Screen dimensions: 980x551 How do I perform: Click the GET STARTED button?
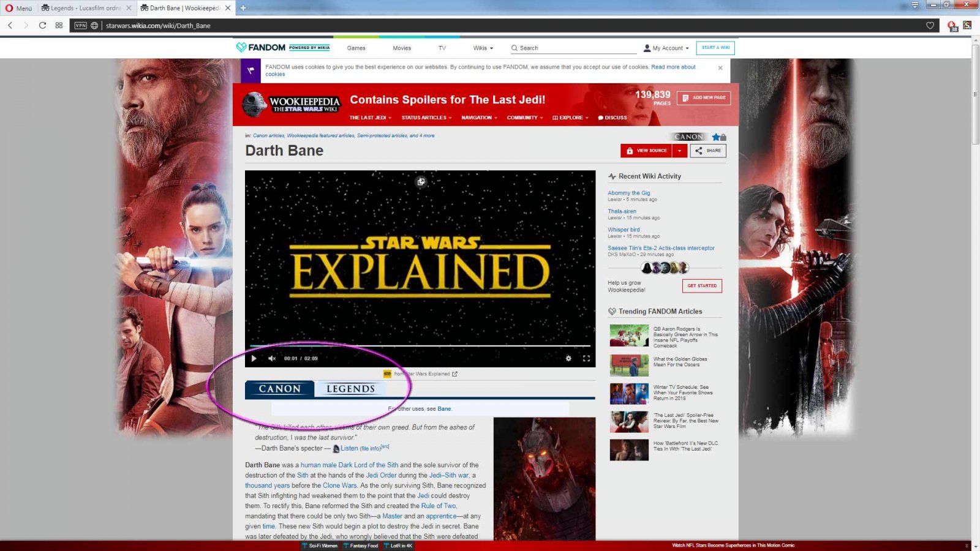tap(702, 286)
